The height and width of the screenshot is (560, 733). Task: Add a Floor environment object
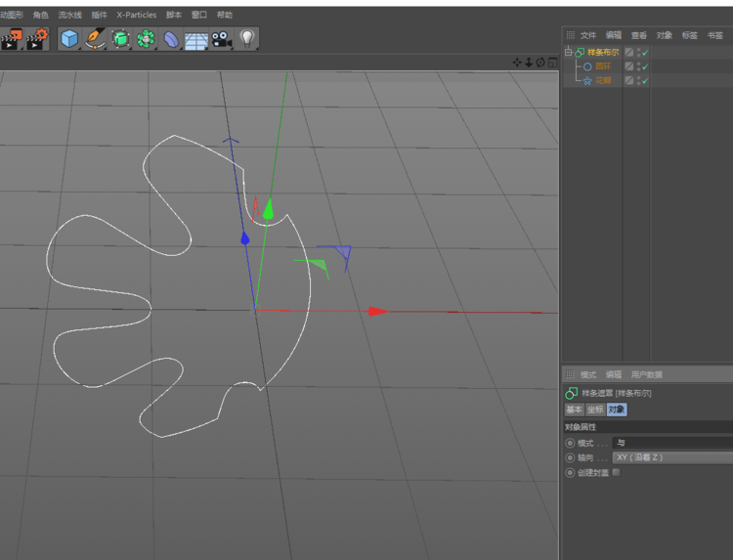(x=196, y=40)
